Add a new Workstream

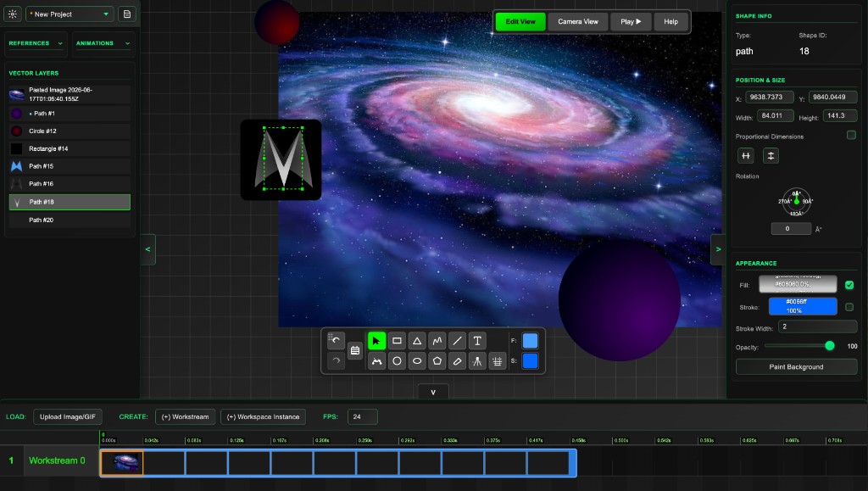pos(186,417)
